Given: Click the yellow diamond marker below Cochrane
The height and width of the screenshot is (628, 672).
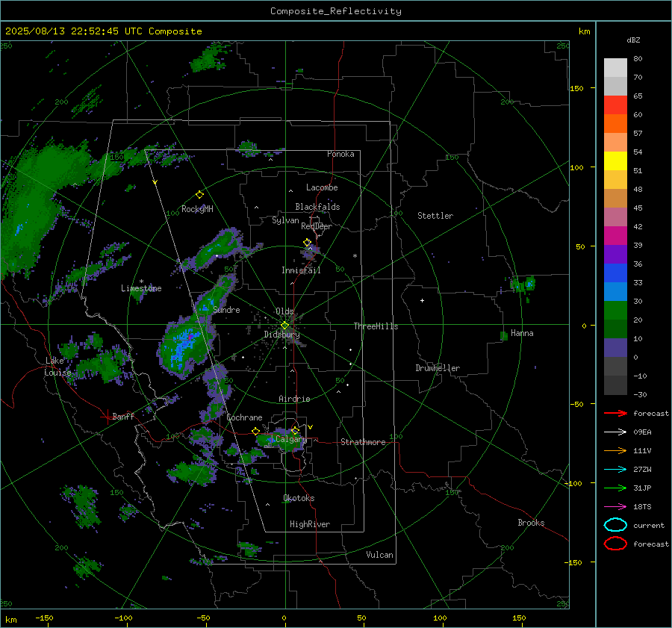Looking at the screenshot, I should pyautogui.click(x=256, y=431).
